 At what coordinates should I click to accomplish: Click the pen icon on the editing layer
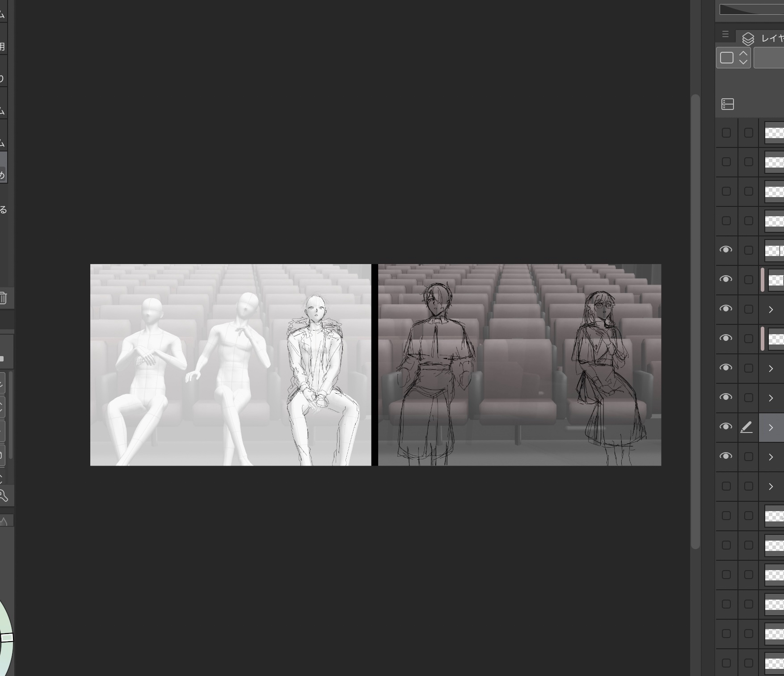(746, 428)
